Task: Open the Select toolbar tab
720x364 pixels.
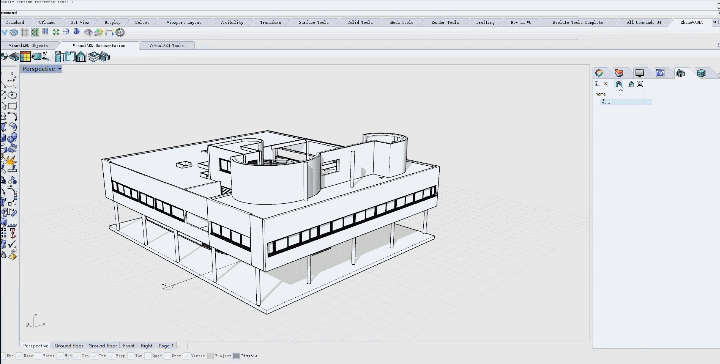Action: click(x=142, y=22)
